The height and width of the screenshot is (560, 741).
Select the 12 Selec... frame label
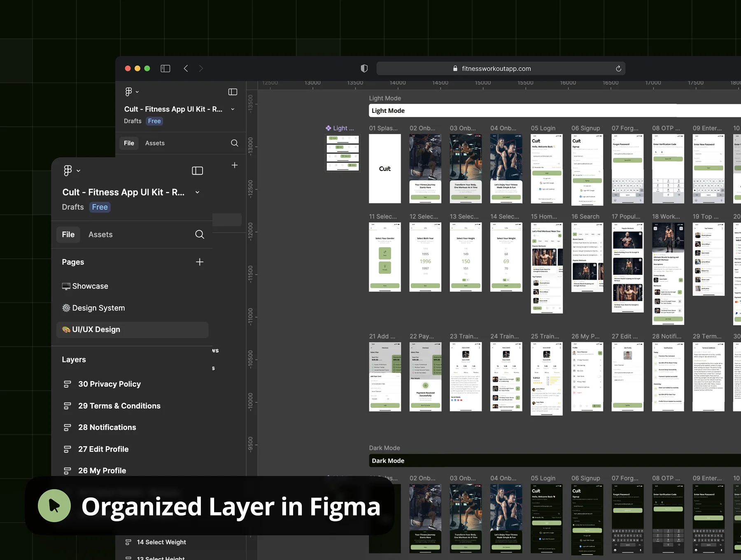[424, 217]
